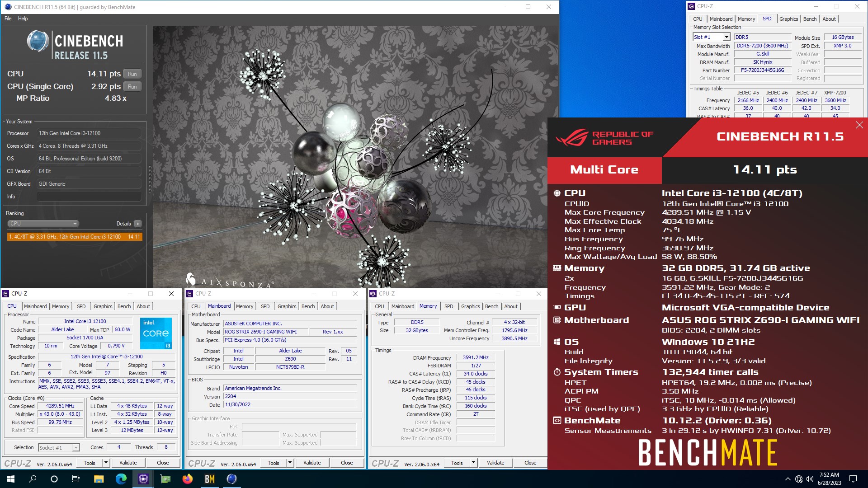Run the CPU Single Core benchmark
This screenshot has width=868, height=488.
point(132,86)
